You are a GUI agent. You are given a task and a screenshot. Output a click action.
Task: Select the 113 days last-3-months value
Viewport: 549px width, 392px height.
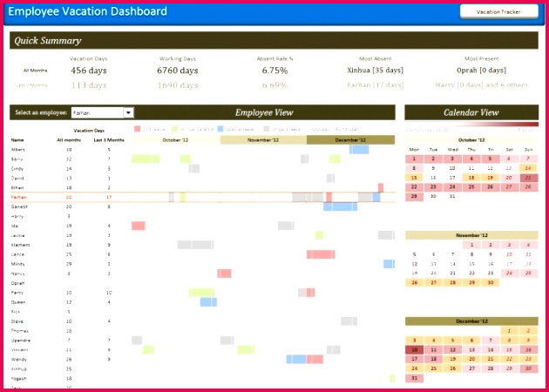point(89,85)
